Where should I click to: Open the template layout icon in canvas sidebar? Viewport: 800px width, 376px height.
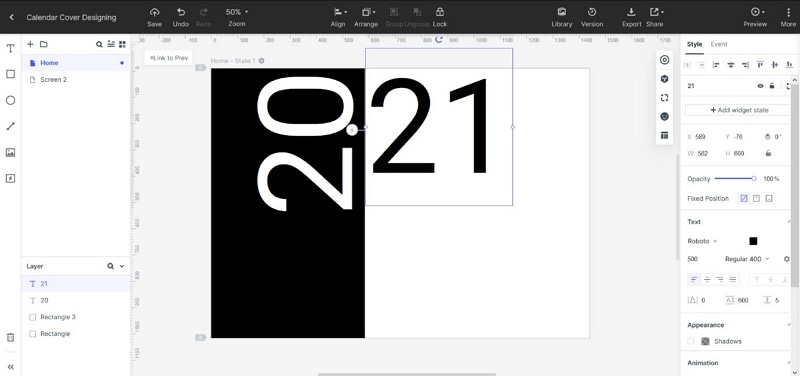(x=664, y=135)
